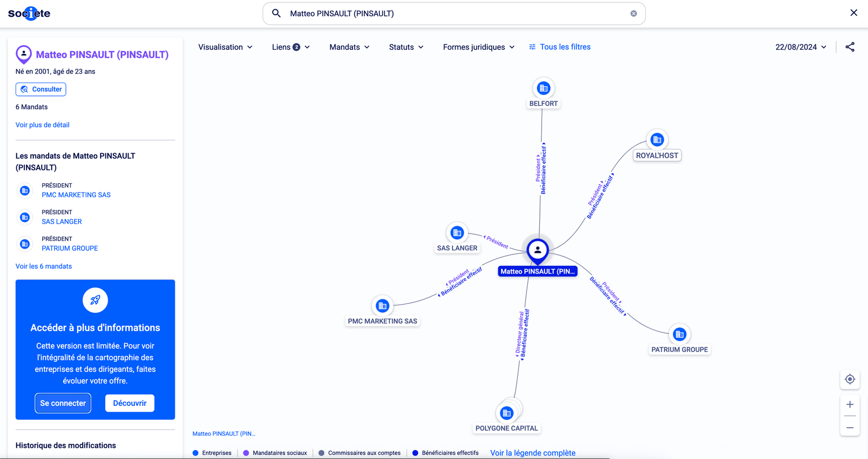Select the PATRIUM GROUPE graph node

pos(680,334)
